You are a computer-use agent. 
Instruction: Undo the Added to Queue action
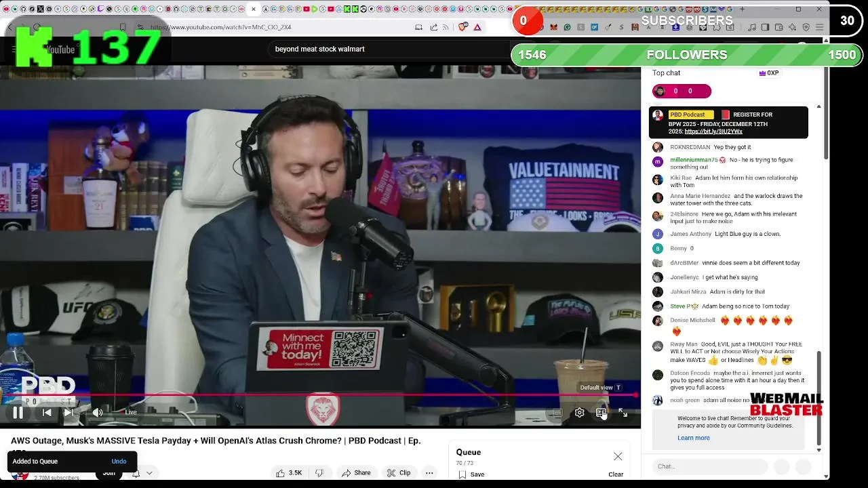(x=119, y=462)
